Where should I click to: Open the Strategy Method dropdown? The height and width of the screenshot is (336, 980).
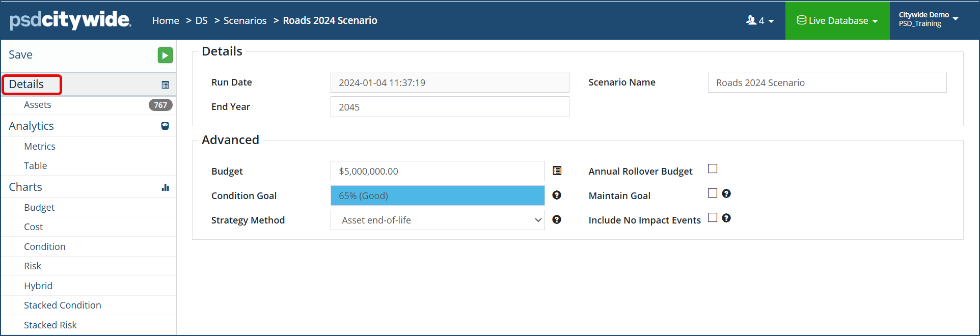[x=438, y=220]
